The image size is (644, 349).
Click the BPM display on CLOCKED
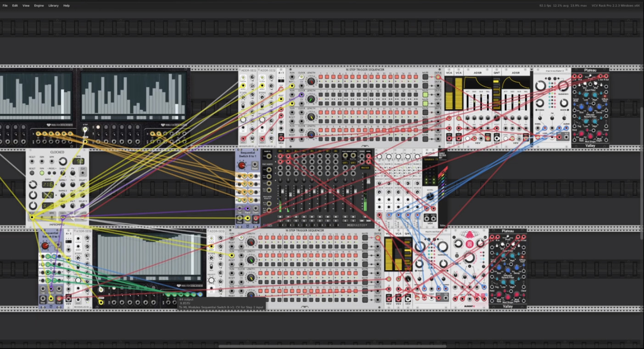78,161
